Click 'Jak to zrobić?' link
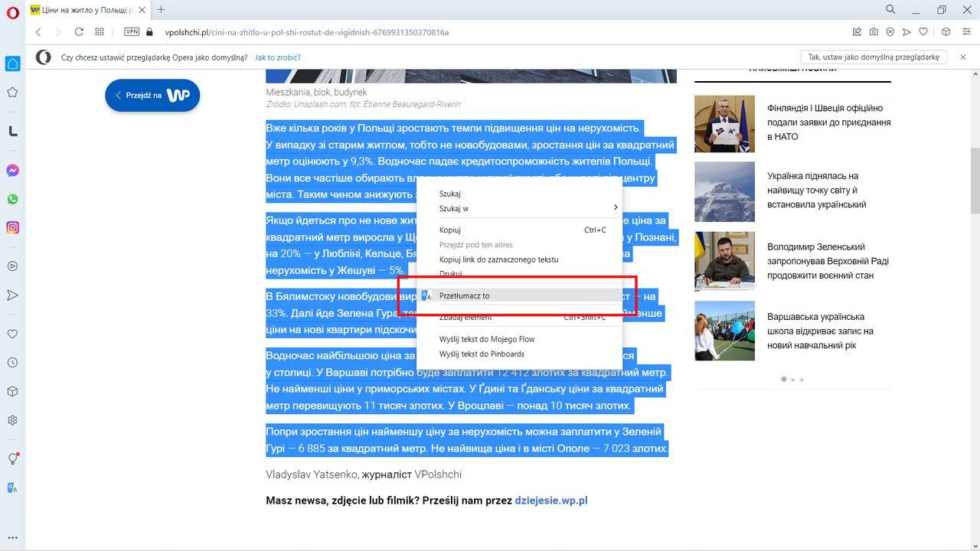This screenshot has height=551, width=980. click(277, 57)
